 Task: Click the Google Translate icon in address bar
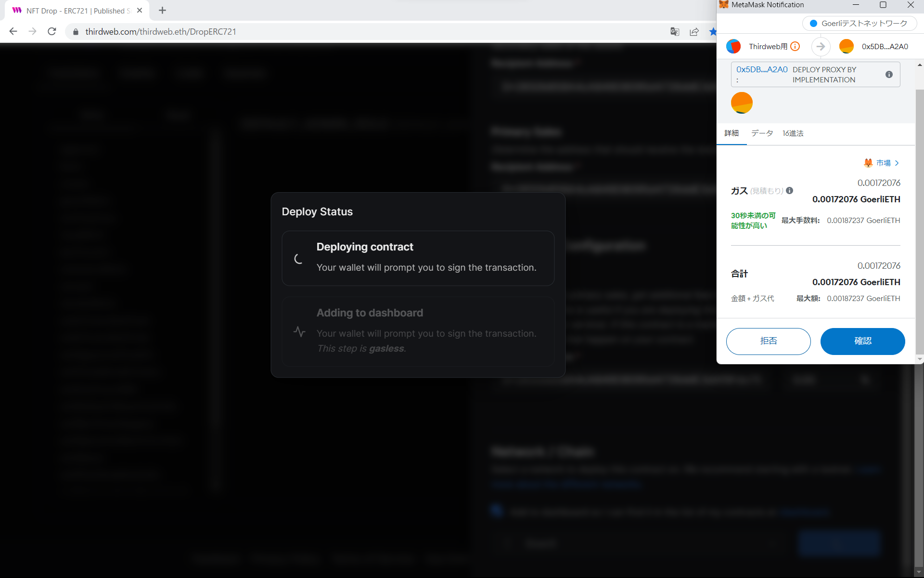point(675,32)
